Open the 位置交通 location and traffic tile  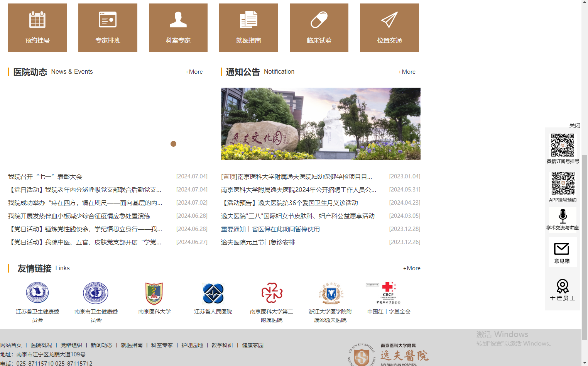[389, 28]
